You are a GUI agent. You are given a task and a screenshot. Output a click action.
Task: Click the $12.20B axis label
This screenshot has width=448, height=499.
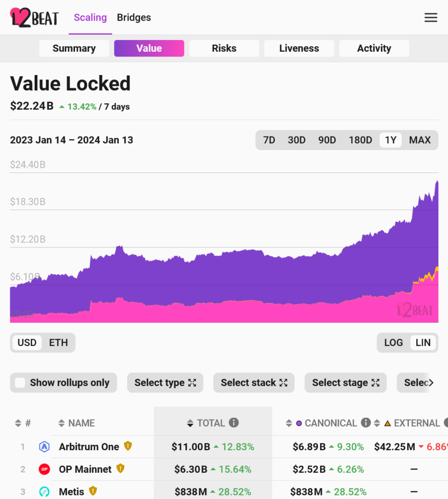tap(28, 239)
